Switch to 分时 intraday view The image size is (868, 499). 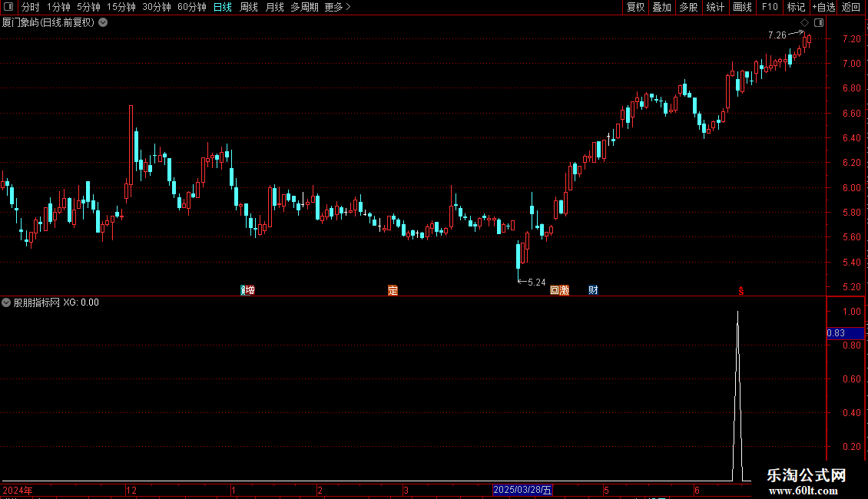[x=30, y=7]
